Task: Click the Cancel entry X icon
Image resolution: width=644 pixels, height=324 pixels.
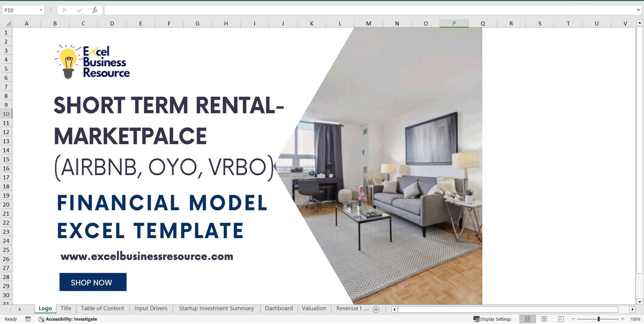Action: [64, 10]
